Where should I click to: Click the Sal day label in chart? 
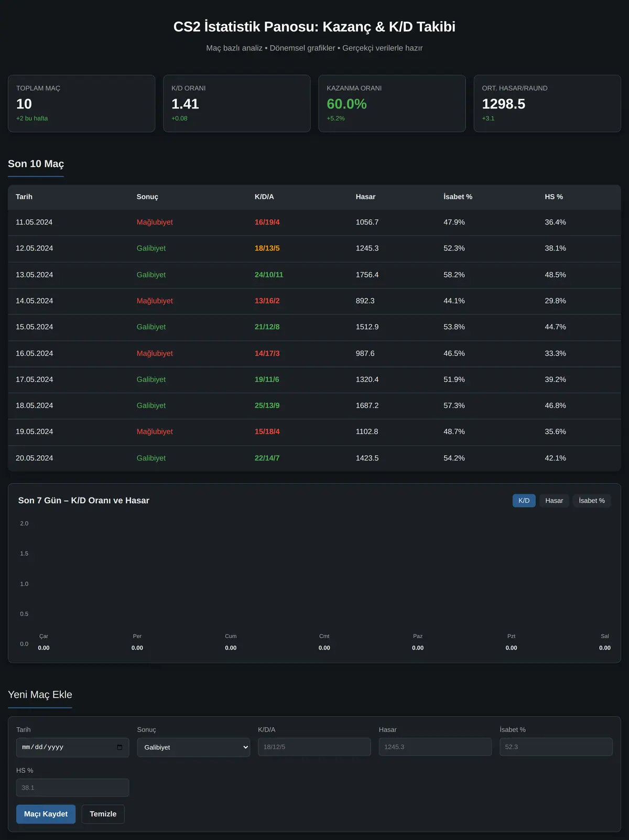(605, 636)
